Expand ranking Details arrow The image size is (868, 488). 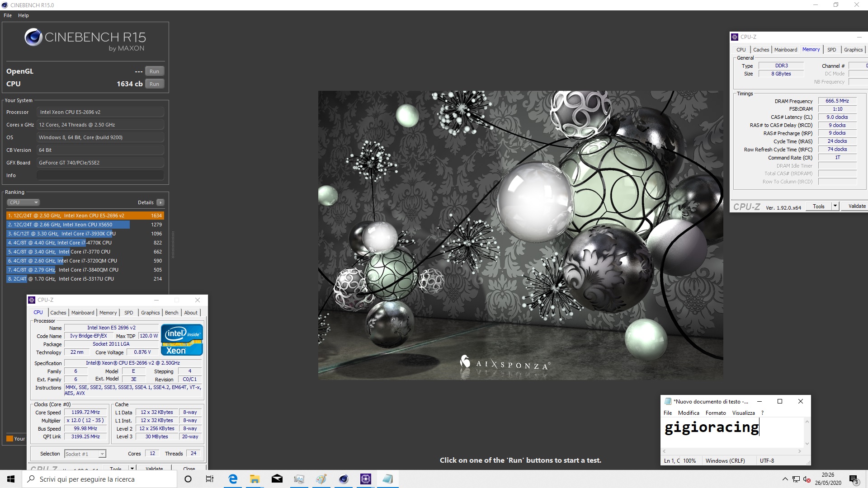[160, 202]
